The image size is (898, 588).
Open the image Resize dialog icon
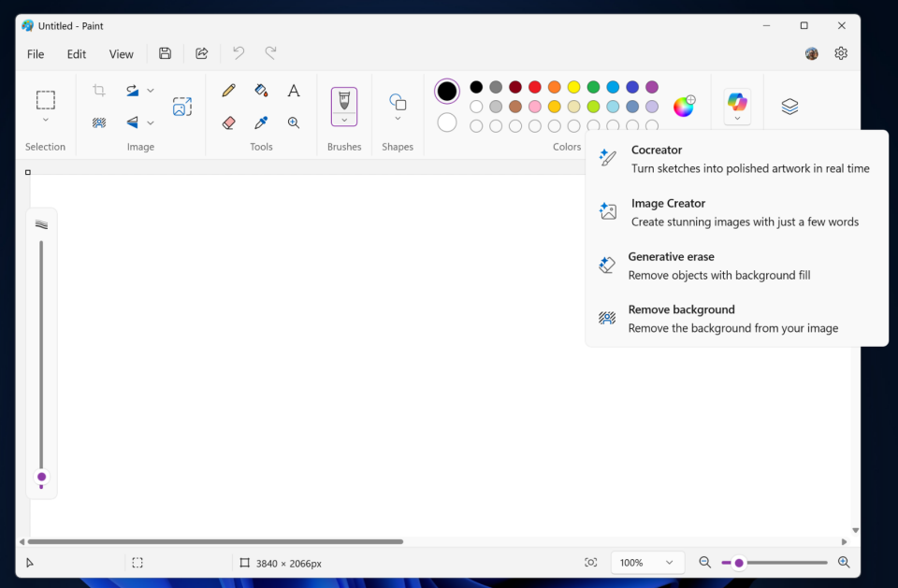click(x=182, y=107)
